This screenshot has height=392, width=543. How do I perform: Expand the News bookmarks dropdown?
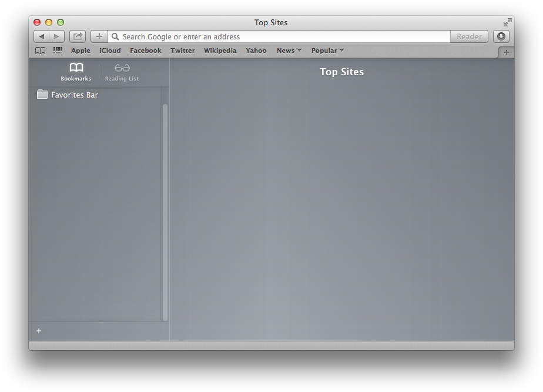click(x=289, y=51)
